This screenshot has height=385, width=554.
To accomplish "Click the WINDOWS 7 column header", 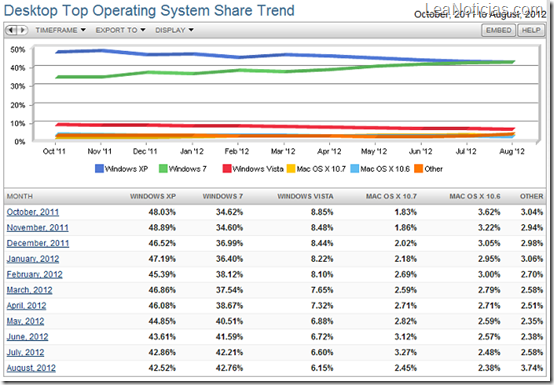I will [223, 196].
